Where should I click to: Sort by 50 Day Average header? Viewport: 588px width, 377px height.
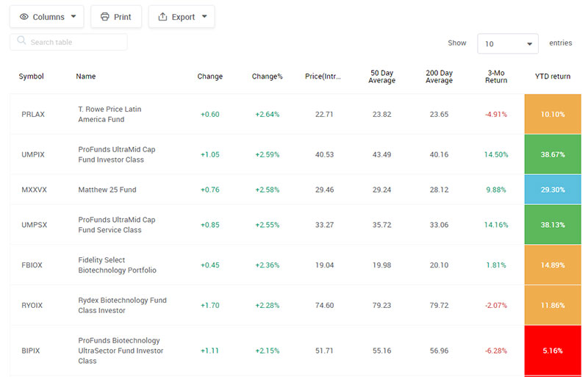382,76
